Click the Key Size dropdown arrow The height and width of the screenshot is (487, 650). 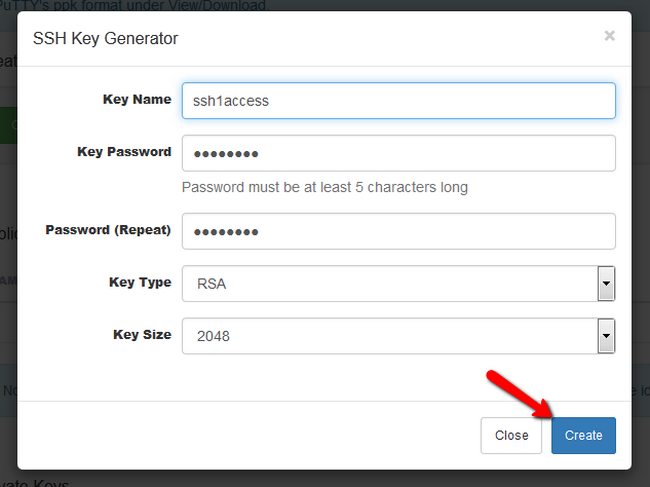tap(606, 336)
